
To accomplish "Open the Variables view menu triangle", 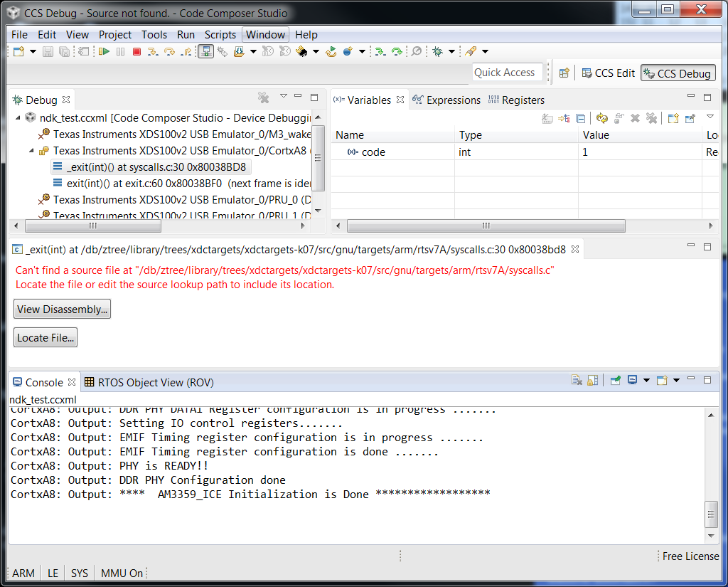I will click(710, 117).
